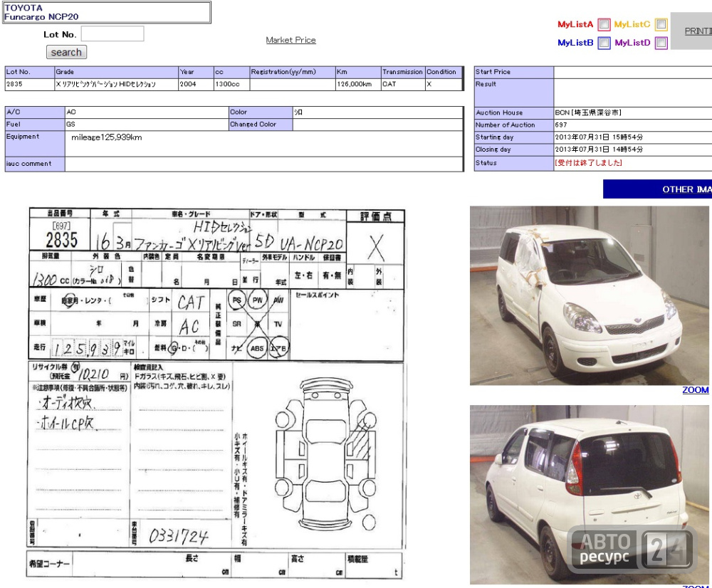Click the Result label cell

tap(513, 93)
